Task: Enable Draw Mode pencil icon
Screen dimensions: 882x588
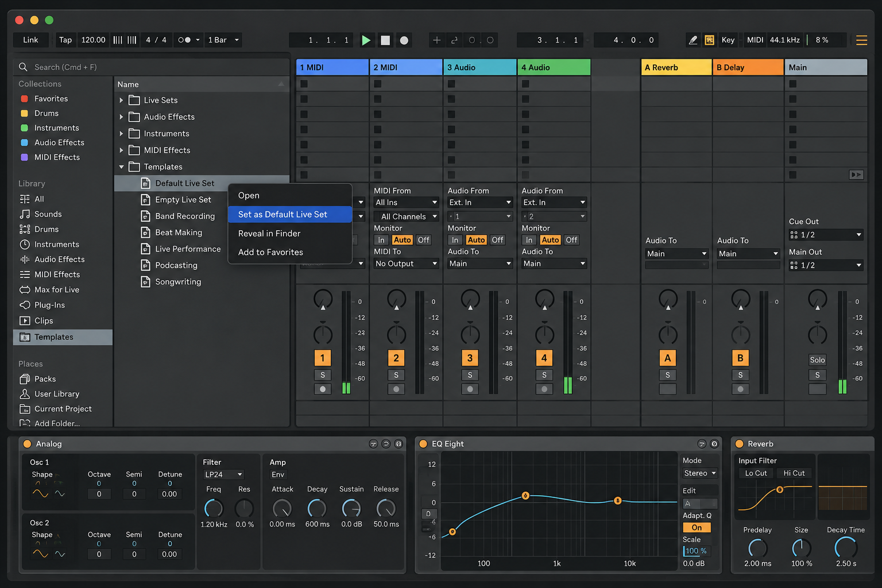Action: (x=693, y=40)
